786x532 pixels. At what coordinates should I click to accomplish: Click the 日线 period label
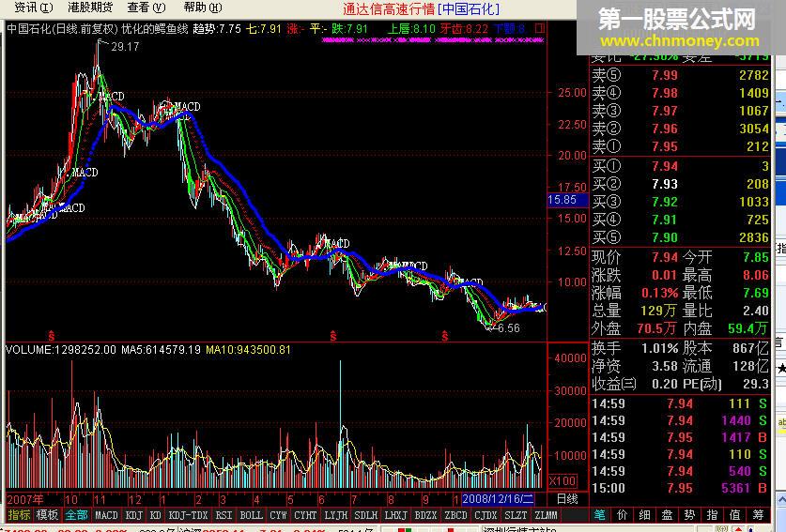click(567, 499)
